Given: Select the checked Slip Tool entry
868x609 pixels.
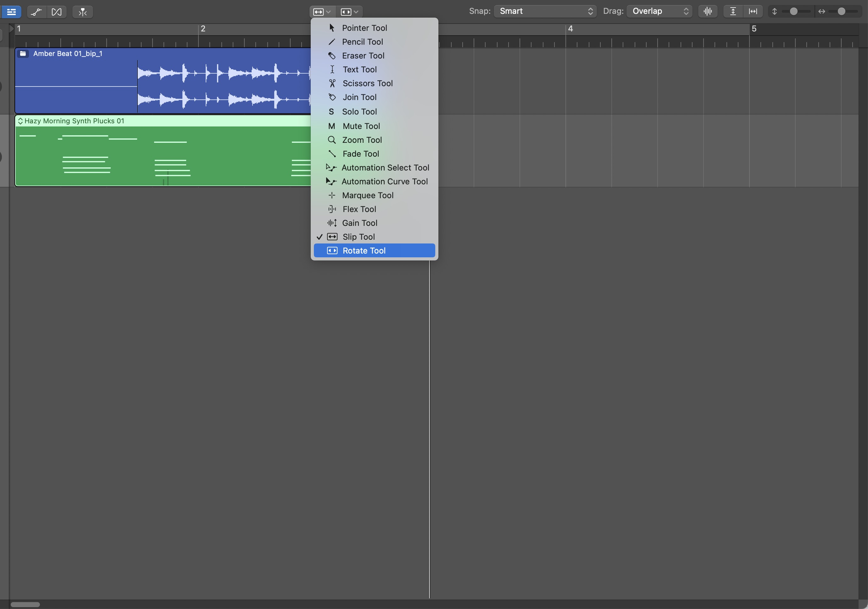Looking at the screenshot, I should click(x=374, y=237).
